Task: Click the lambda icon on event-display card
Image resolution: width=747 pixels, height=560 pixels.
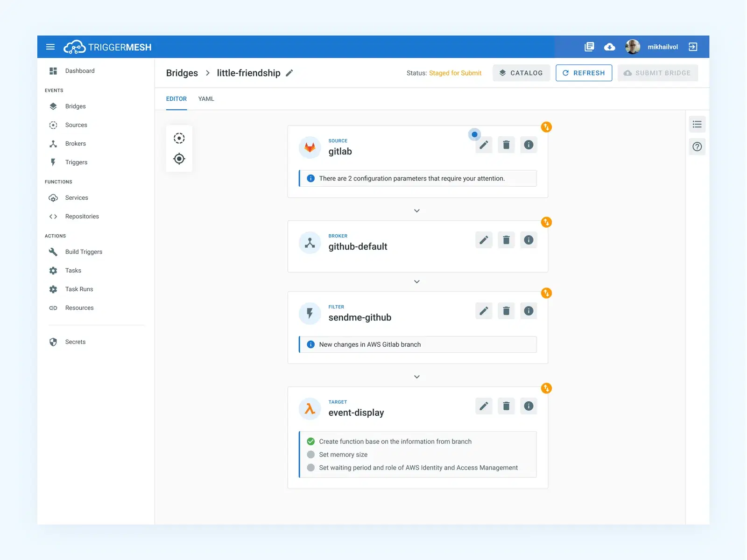Action: 310,409
